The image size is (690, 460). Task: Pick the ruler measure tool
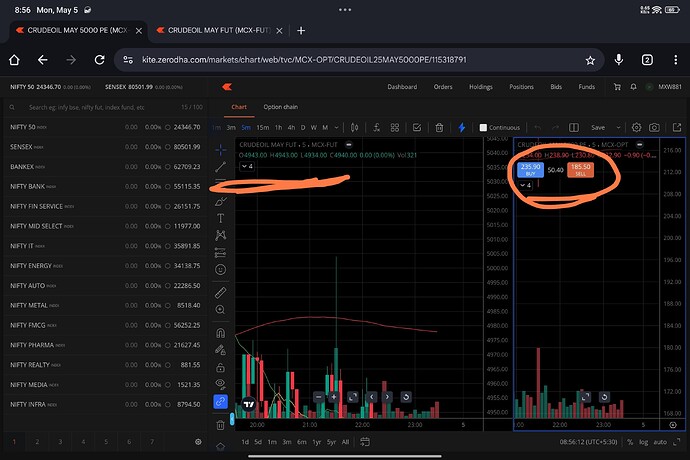220,290
